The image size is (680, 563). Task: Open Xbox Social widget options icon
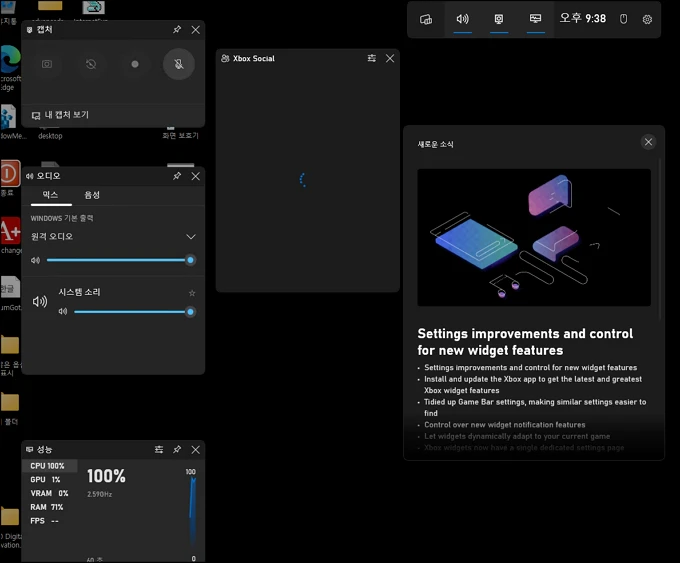[x=372, y=58]
